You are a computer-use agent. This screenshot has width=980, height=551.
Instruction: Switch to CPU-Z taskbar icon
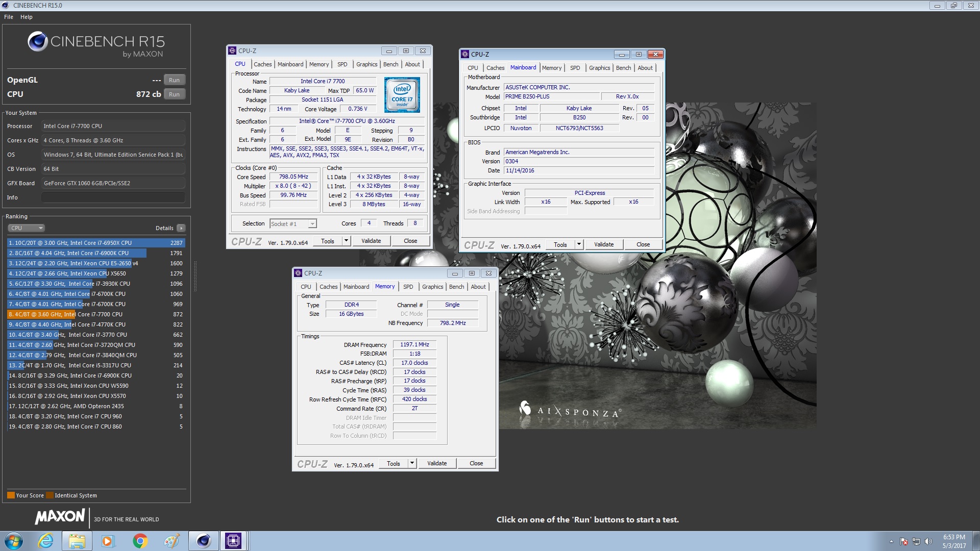click(x=233, y=541)
